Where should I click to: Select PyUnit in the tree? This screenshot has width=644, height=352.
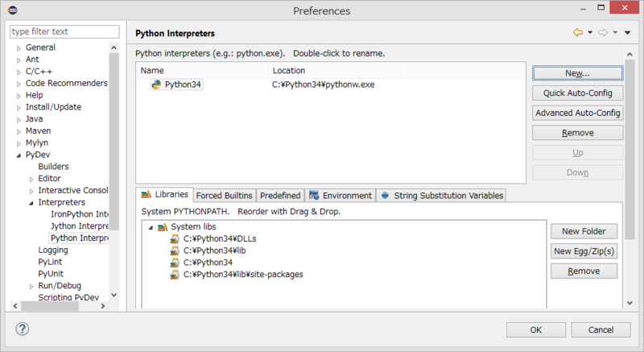[51, 274]
